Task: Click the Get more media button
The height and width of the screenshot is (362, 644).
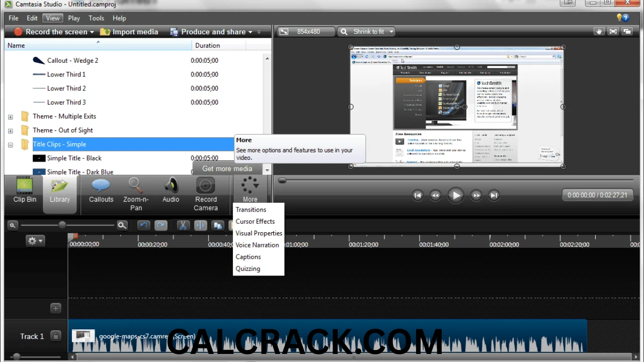Action: pyautogui.click(x=227, y=168)
